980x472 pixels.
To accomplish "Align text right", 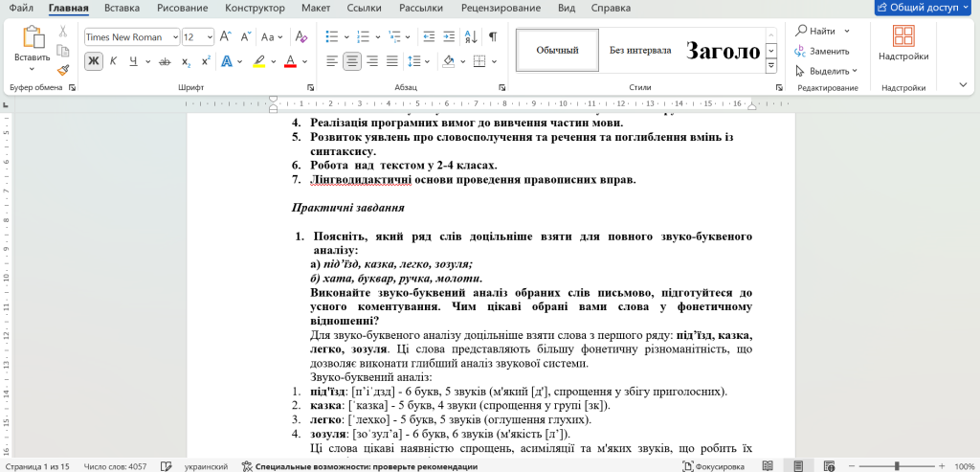I will tap(372, 61).
